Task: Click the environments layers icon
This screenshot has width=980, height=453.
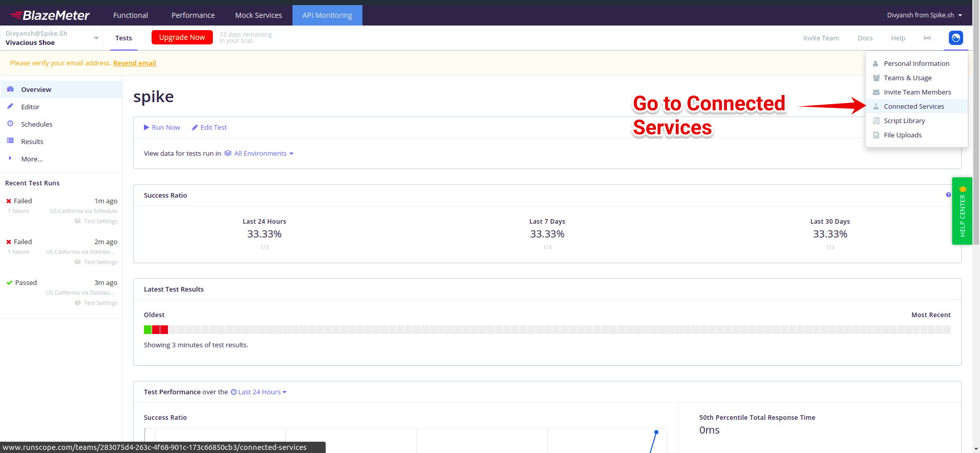Action: click(228, 153)
